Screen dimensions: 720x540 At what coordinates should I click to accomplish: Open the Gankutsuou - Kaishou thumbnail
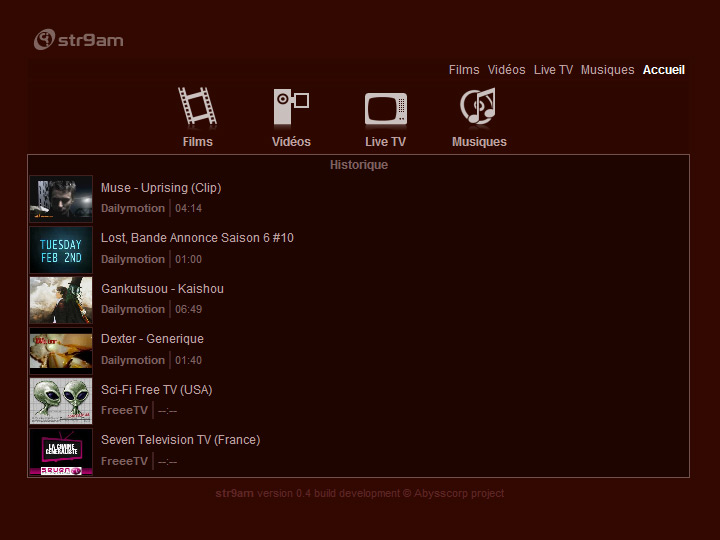61,300
